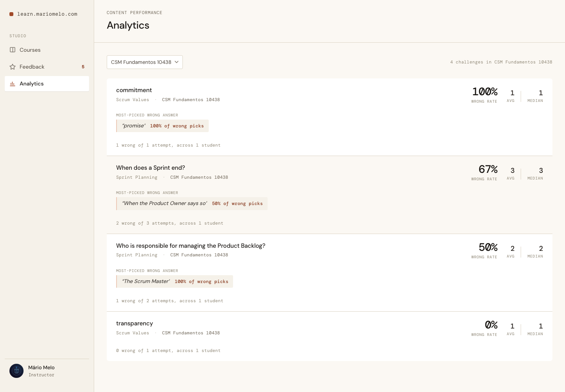Screen dimensions: 565x392
Task: Click the red site logo dot
Action: tap(11, 14)
